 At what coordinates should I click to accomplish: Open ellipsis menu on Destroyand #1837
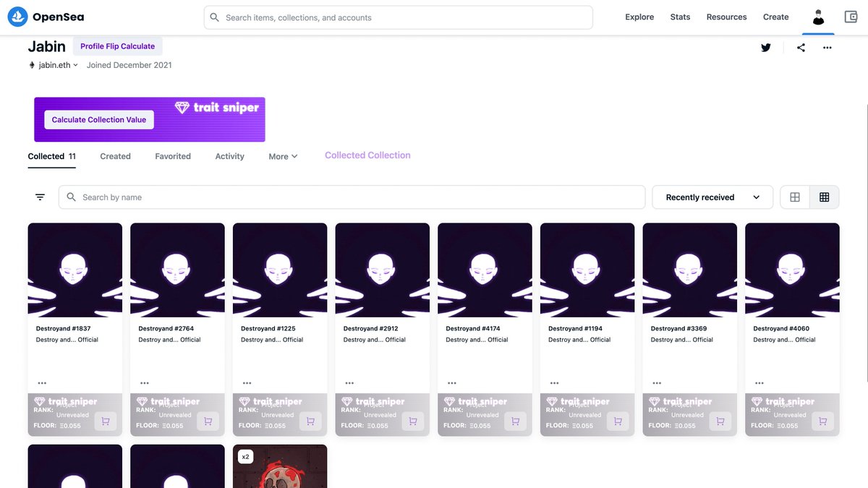click(42, 383)
